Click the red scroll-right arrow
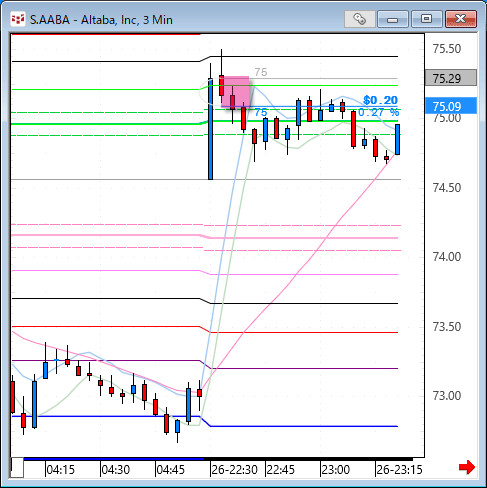 point(467,467)
